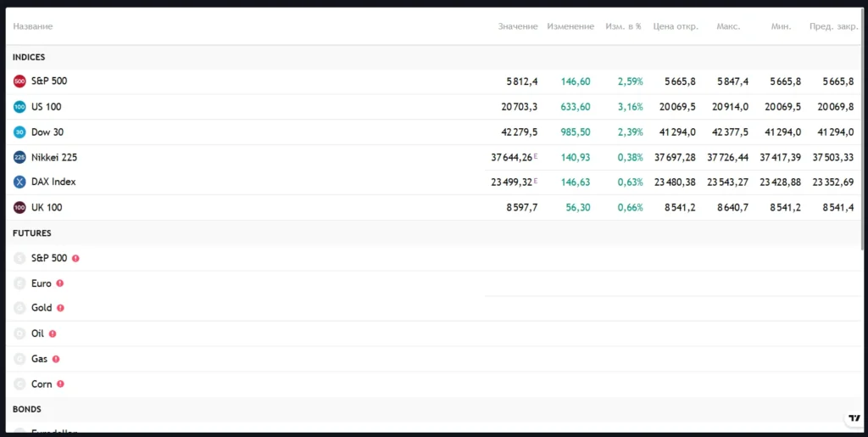Collapse the INDICES section header
Screen dimensions: 868x437
(29, 57)
